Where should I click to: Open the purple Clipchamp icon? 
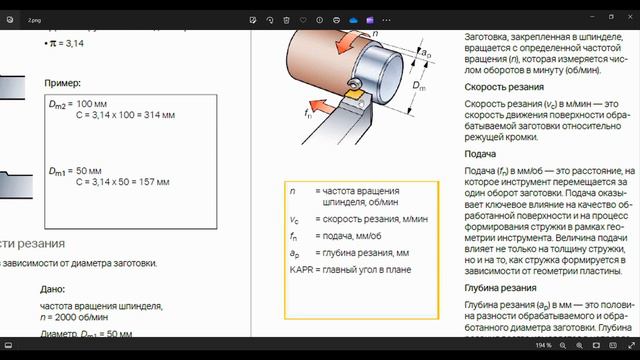coord(370,20)
